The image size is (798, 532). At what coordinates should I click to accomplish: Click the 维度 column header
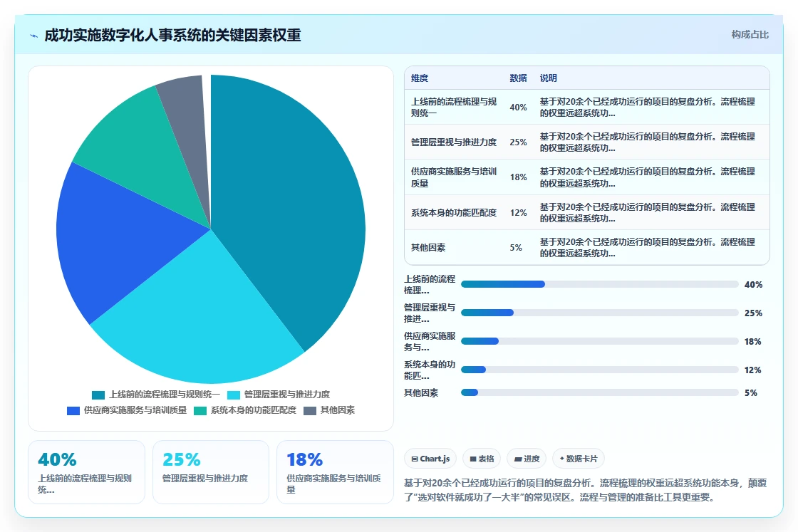click(420, 78)
